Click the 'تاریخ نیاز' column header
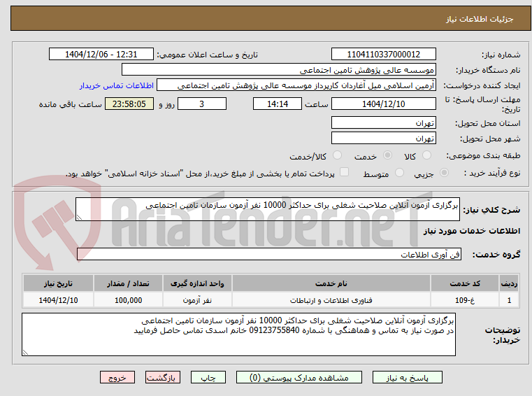The image size is (532, 396). [58, 283]
